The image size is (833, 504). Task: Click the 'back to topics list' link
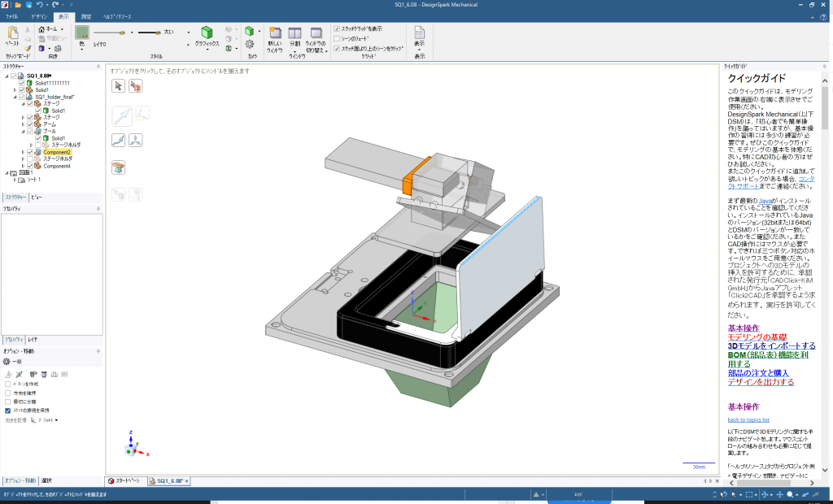click(748, 419)
